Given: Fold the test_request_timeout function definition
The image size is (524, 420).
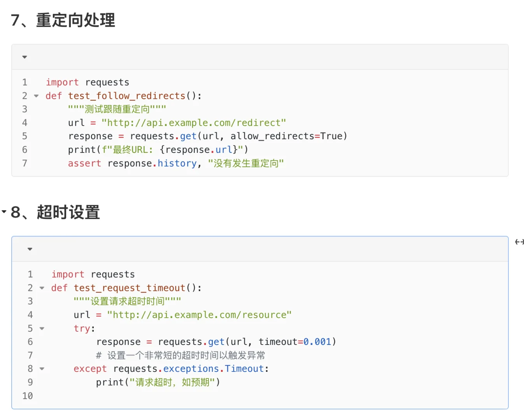Looking at the screenshot, I should (42, 288).
